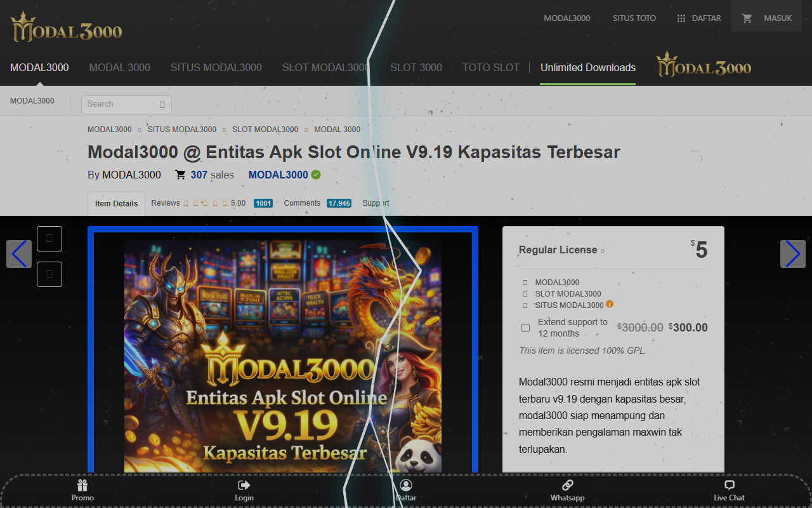Image resolution: width=812 pixels, height=508 pixels.
Task: Click the cart icon beside 307 sales
Action: pos(181,175)
